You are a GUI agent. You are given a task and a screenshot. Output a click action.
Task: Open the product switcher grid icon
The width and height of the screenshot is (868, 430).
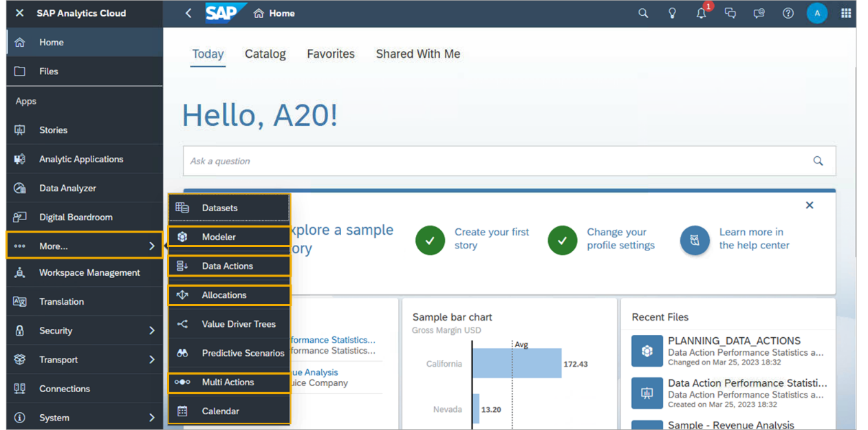coord(846,13)
